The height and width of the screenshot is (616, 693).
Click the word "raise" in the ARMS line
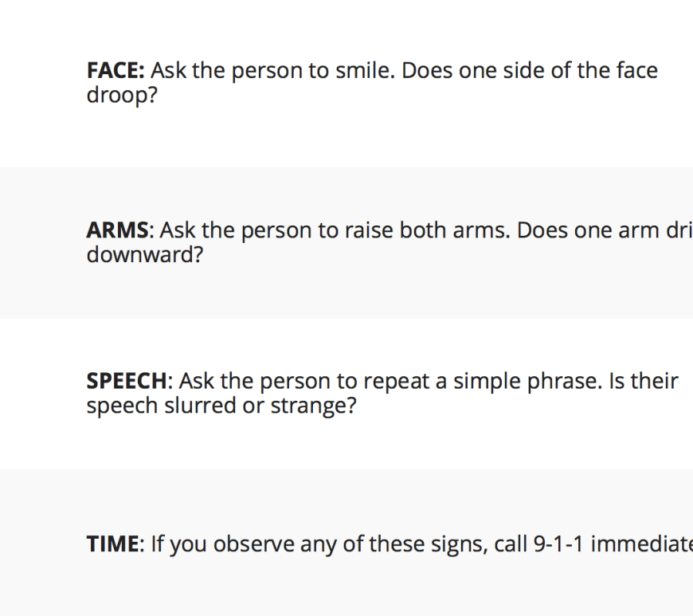(x=369, y=231)
